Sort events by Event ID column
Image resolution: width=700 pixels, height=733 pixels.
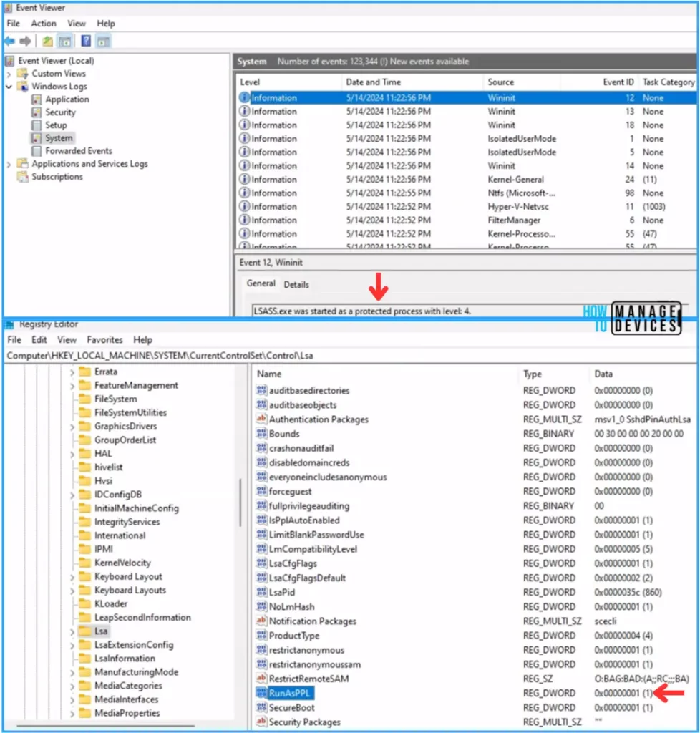tap(600, 82)
